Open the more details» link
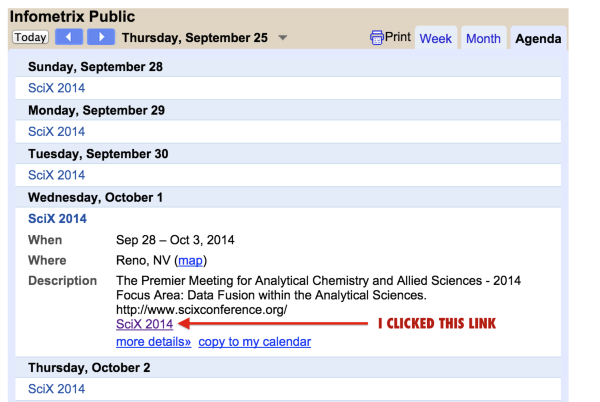Image resolution: width=600 pixels, height=402 pixels. click(153, 342)
